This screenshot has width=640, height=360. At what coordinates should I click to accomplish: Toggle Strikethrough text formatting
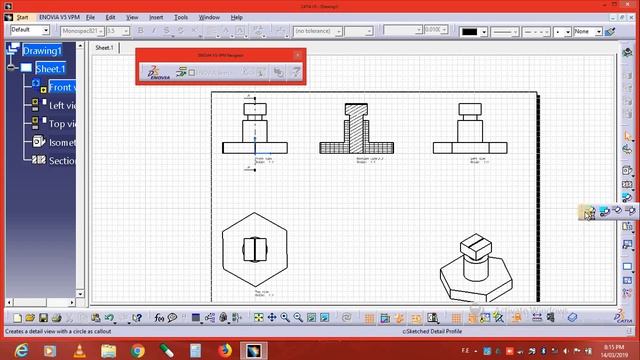167,31
